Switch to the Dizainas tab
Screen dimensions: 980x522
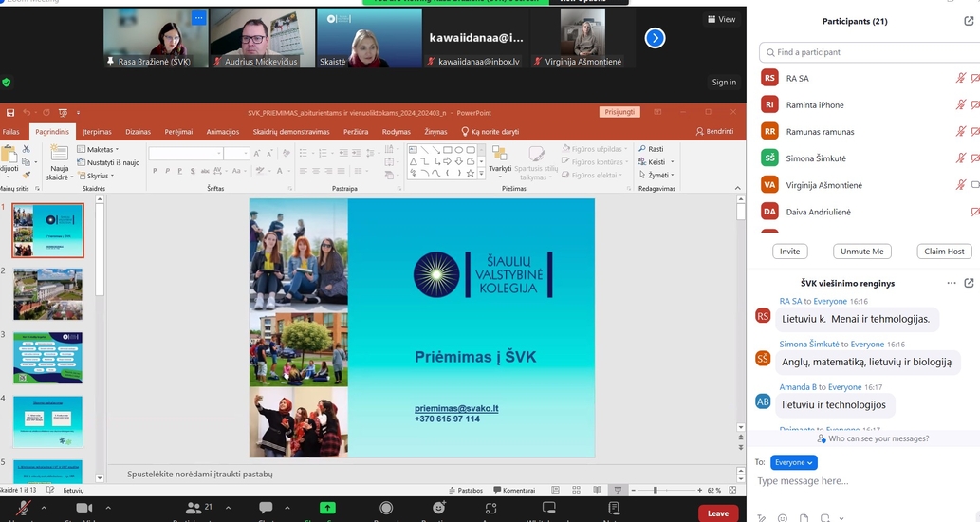[x=138, y=132]
